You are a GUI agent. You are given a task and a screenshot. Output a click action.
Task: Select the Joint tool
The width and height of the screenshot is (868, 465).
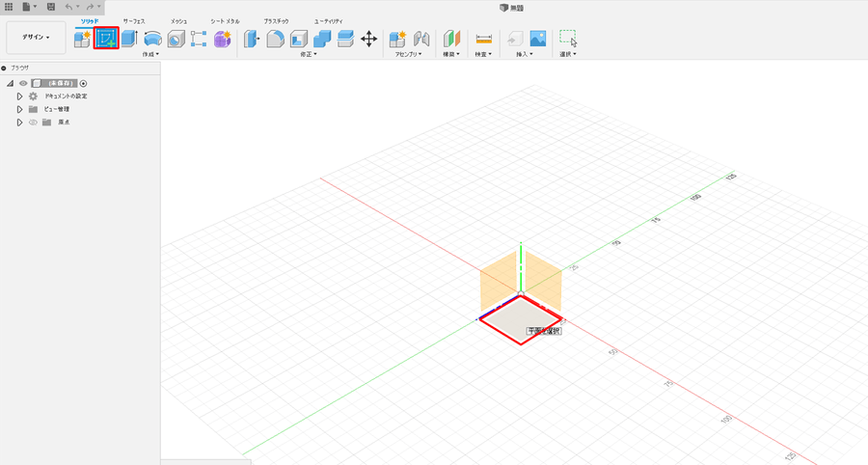421,39
